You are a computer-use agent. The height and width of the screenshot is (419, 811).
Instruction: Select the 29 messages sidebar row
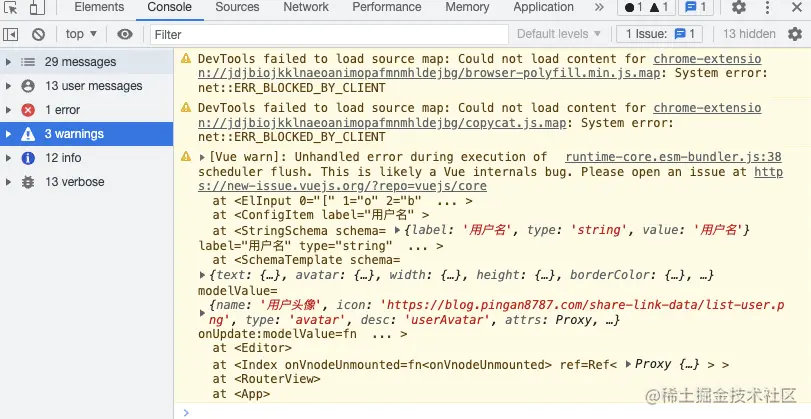(x=86, y=62)
